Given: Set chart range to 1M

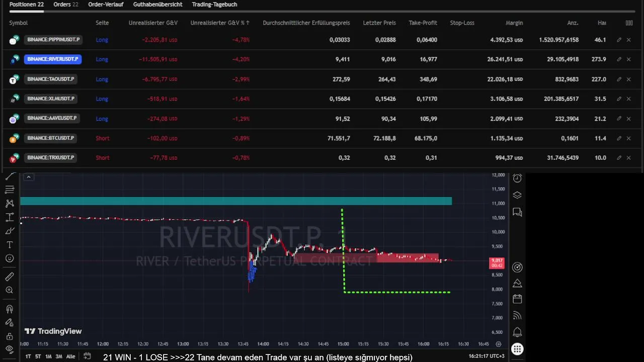Looking at the screenshot, I should 48,356.
